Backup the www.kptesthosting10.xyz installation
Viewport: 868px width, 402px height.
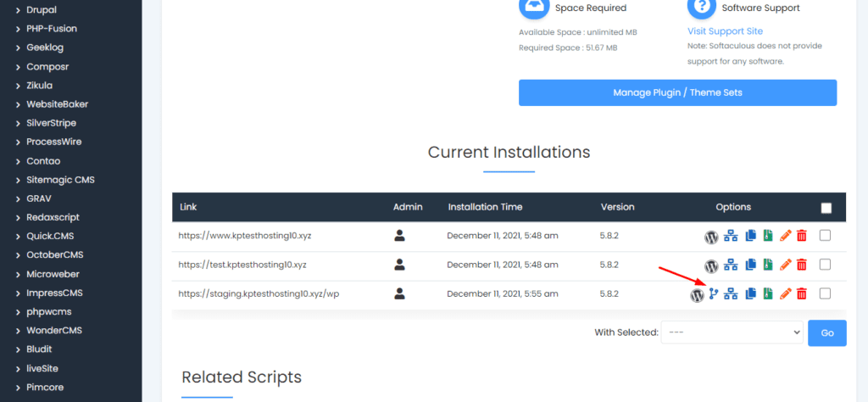[x=767, y=236]
